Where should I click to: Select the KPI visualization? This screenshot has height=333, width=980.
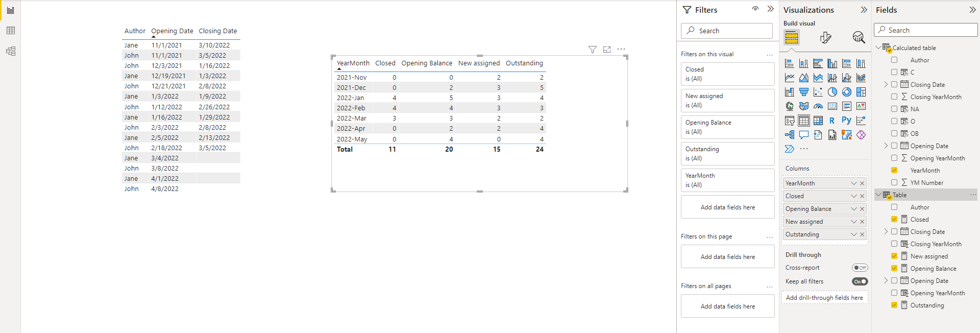(861, 106)
